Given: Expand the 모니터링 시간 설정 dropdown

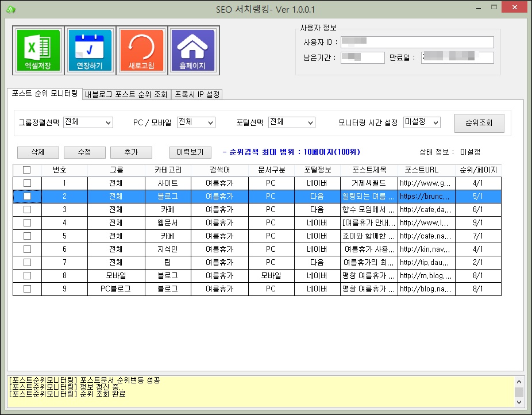Looking at the screenshot, I should [x=422, y=122].
